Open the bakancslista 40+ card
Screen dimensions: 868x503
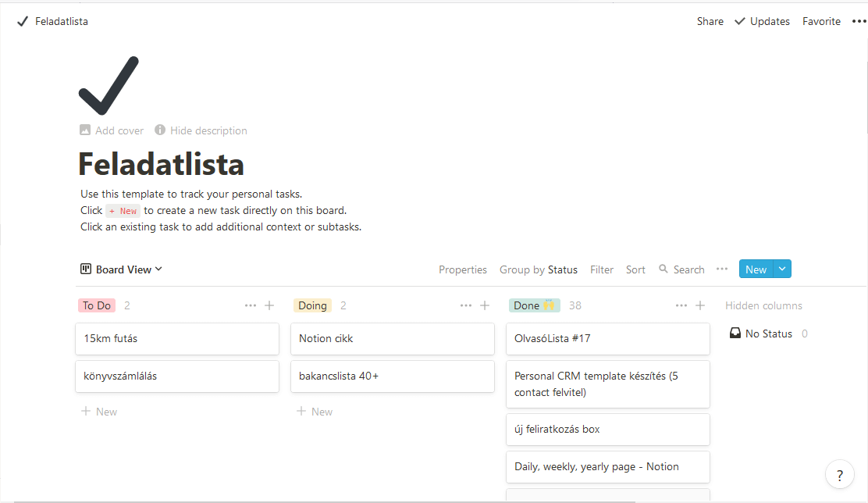point(393,376)
